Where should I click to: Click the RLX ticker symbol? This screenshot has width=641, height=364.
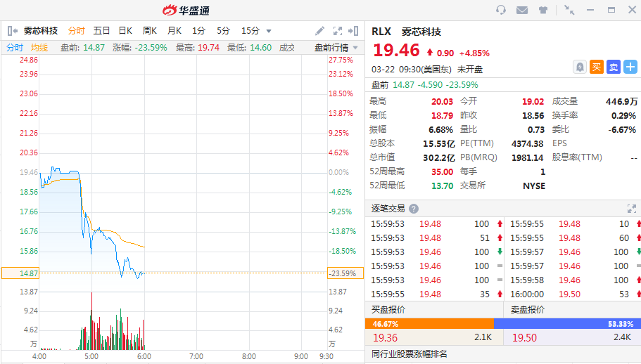(x=381, y=32)
